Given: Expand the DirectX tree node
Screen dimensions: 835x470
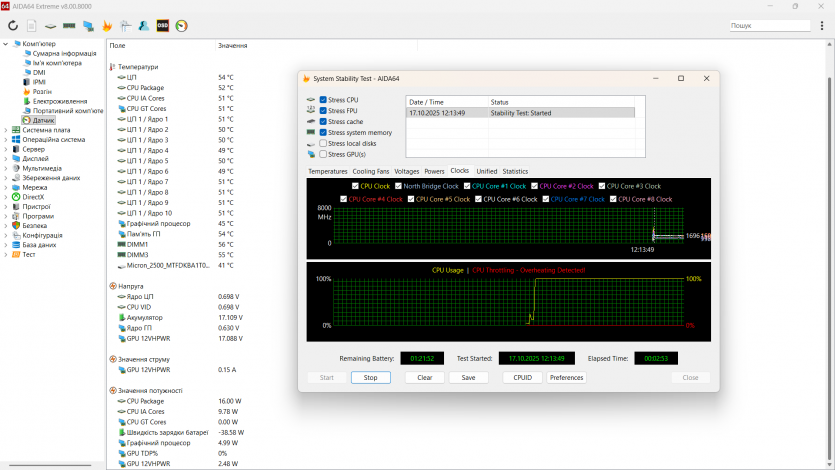Looking at the screenshot, I should tap(5, 197).
